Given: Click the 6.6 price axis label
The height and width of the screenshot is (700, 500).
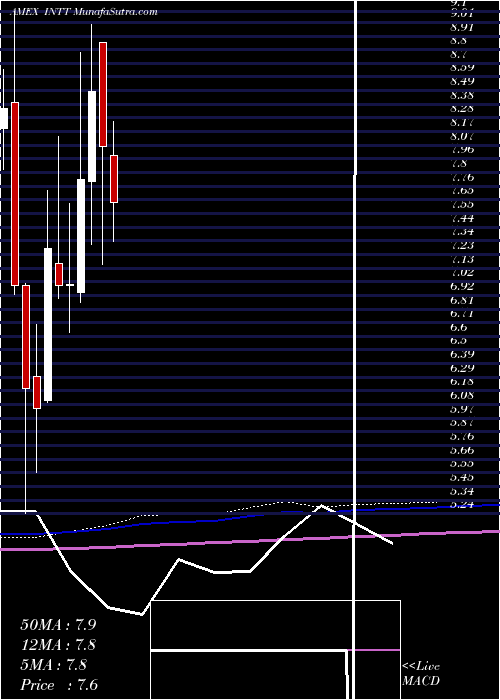Looking at the screenshot, I should (459, 327).
